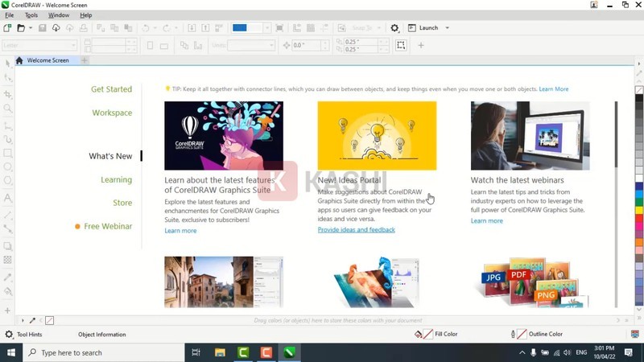Viewport: 644px width, 362px height.
Task: Open the zoom level dropdown
Action: pos(267,28)
